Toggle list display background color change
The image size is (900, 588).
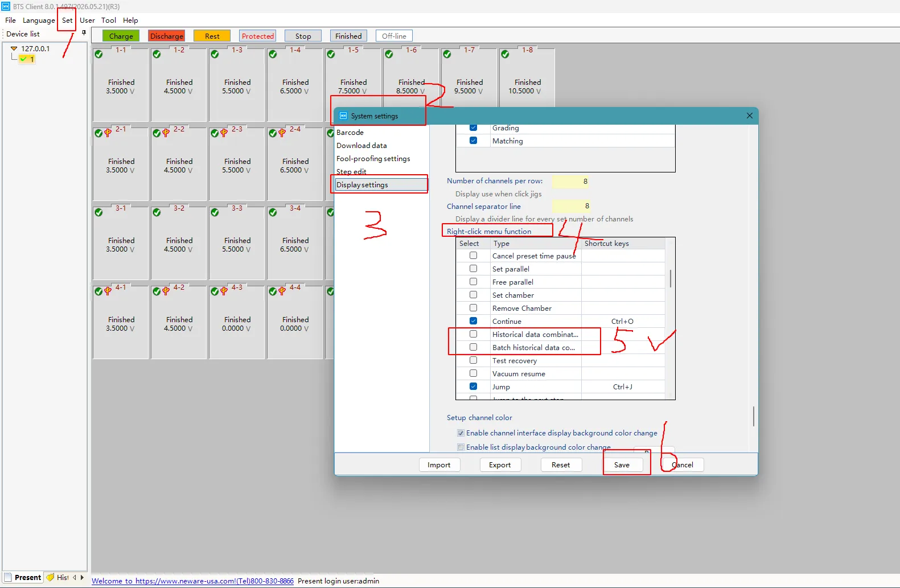pos(461,447)
